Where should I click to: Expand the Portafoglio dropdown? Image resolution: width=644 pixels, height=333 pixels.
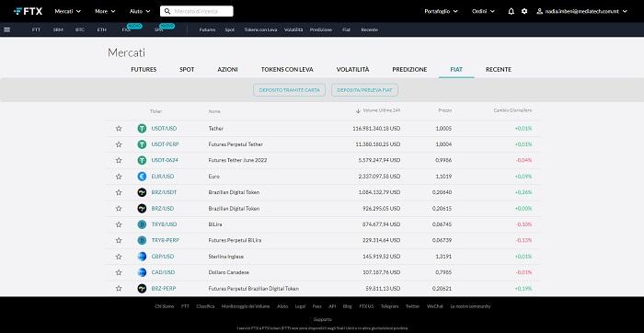coord(441,11)
